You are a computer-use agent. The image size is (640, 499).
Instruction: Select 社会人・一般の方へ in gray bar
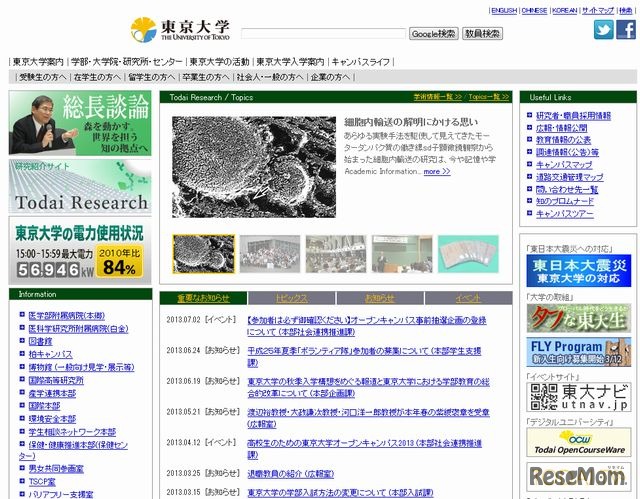[270, 77]
